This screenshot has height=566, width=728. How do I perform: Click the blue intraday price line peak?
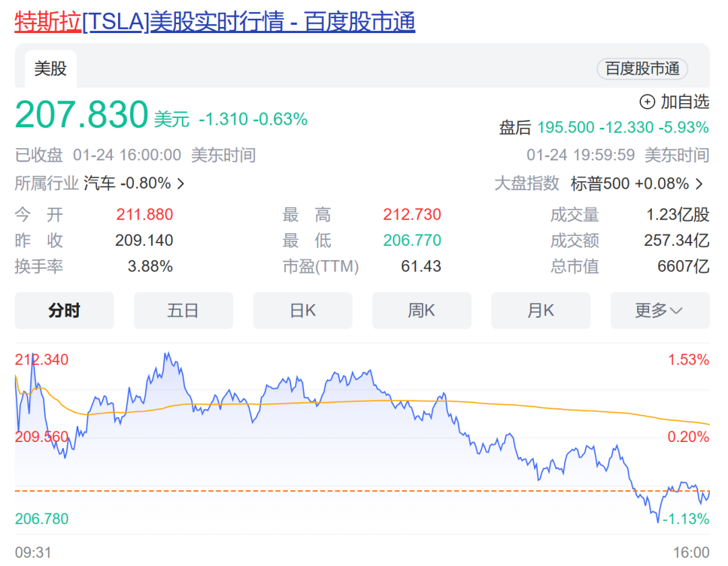[x=166, y=355]
